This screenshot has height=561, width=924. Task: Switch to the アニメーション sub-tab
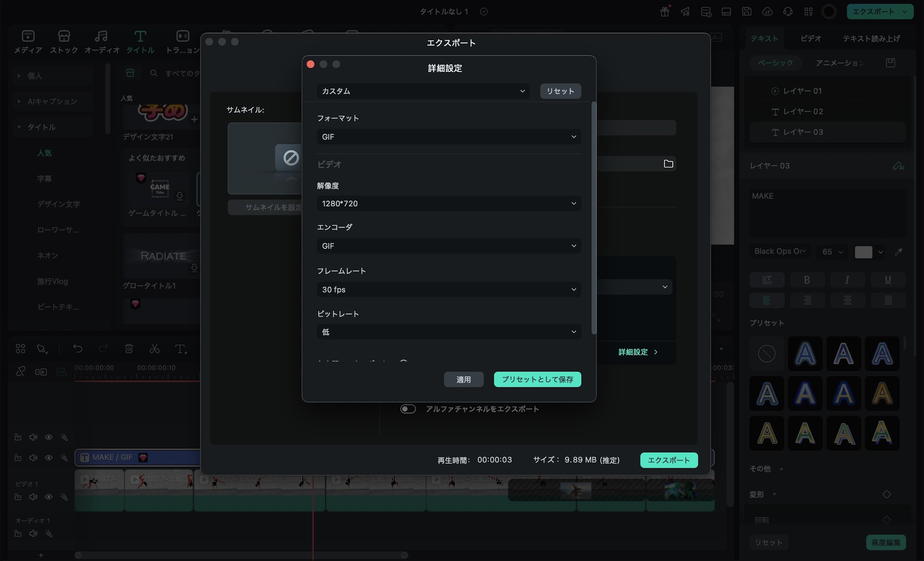click(x=840, y=62)
